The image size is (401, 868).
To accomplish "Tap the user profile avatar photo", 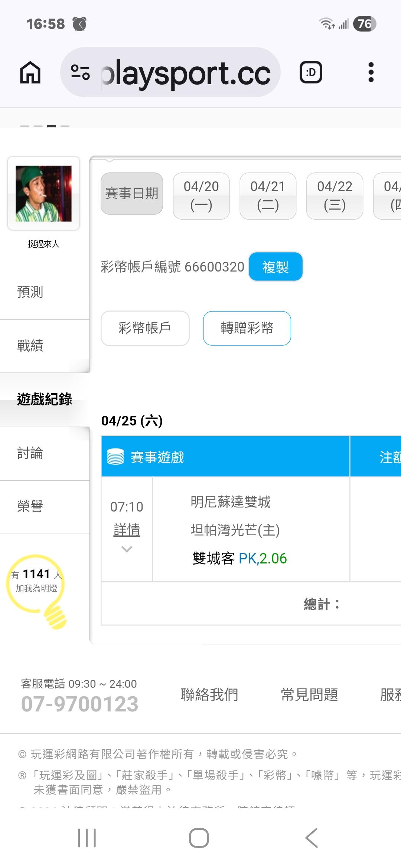I will tap(43, 194).
